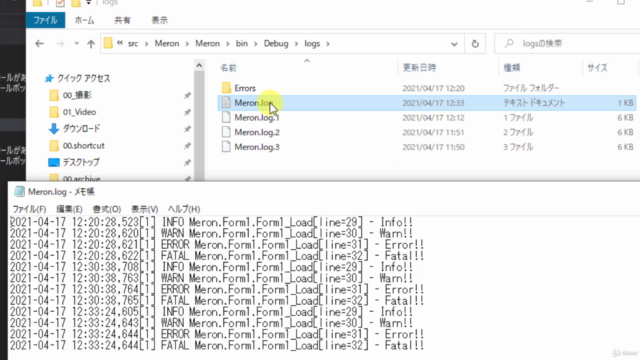Sort files by 更新日時 column

click(x=420, y=68)
